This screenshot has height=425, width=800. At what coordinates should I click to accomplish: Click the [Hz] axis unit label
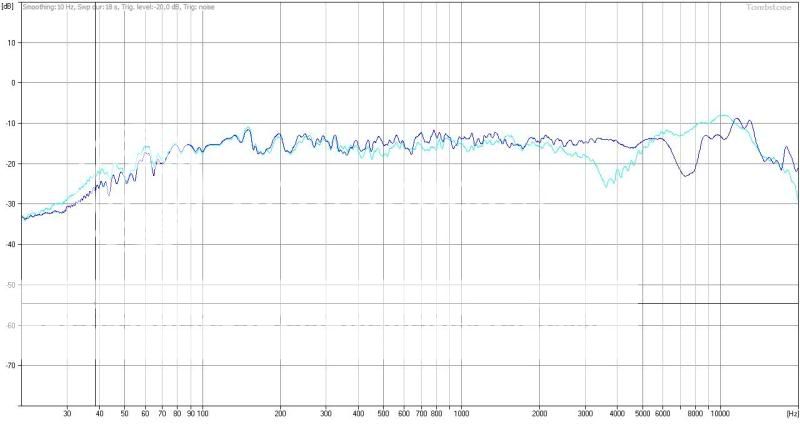[x=791, y=413]
